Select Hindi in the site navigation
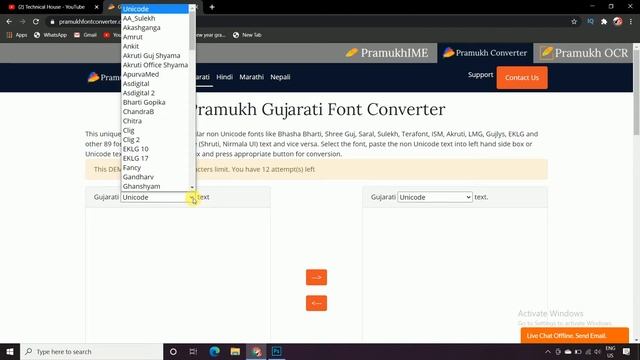 coord(224,77)
